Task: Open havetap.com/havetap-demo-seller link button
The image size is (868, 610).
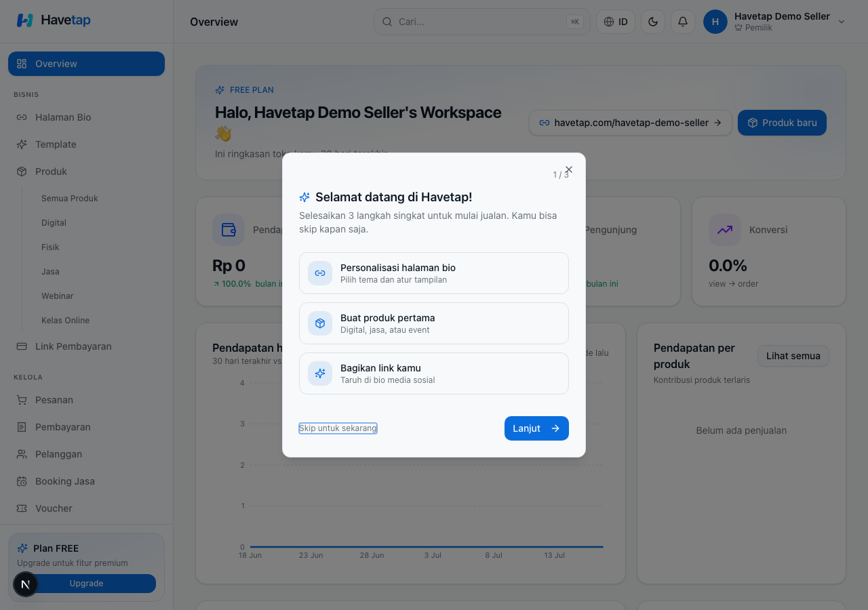Action: (x=631, y=123)
